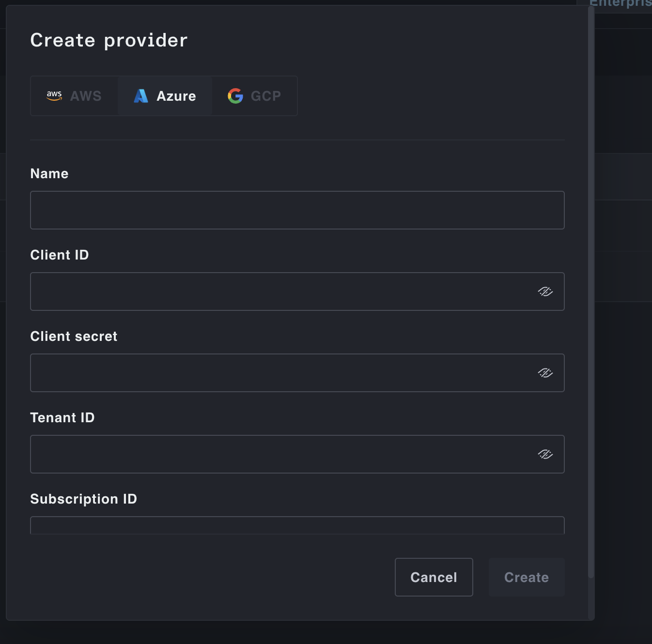Click the Create provider dialog title
Image resolution: width=652 pixels, height=644 pixels.
click(109, 40)
